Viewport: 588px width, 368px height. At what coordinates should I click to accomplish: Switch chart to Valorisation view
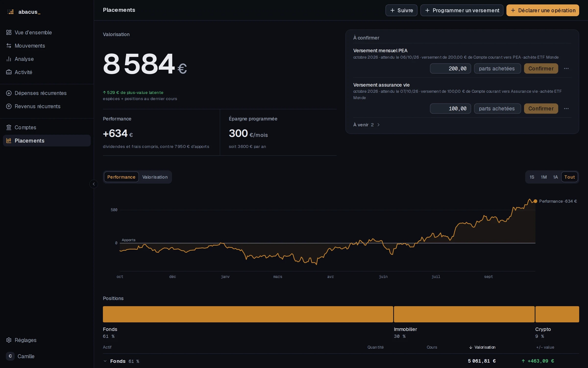(x=155, y=177)
